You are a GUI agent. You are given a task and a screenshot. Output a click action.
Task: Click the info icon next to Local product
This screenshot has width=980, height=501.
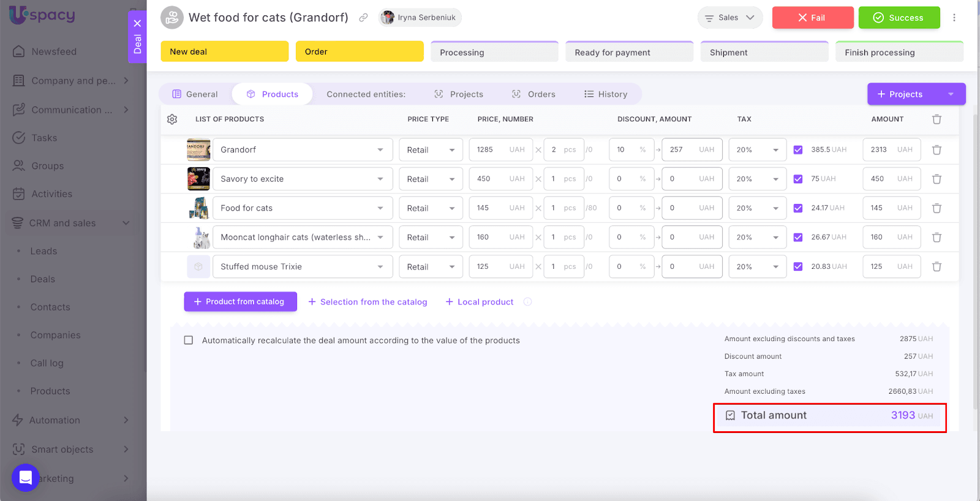pos(527,302)
